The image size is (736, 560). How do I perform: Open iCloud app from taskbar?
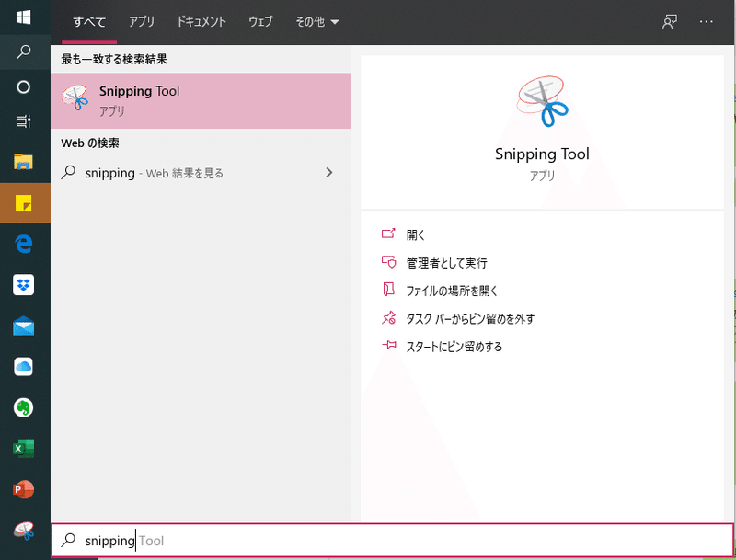pyautogui.click(x=24, y=366)
